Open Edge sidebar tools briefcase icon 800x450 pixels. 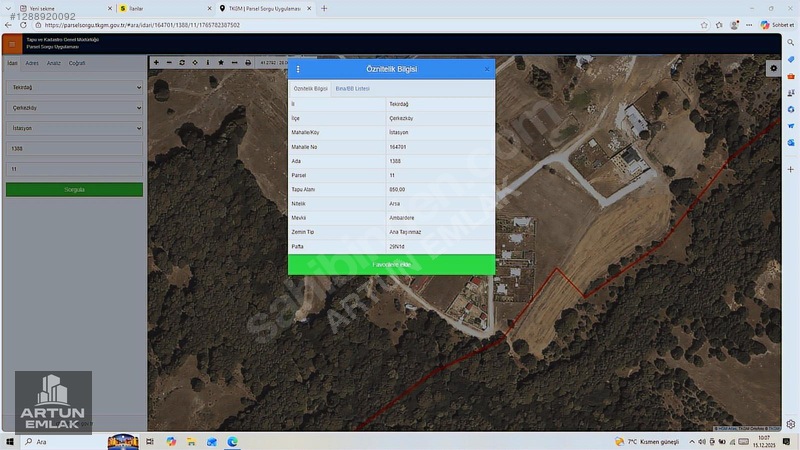click(x=790, y=77)
